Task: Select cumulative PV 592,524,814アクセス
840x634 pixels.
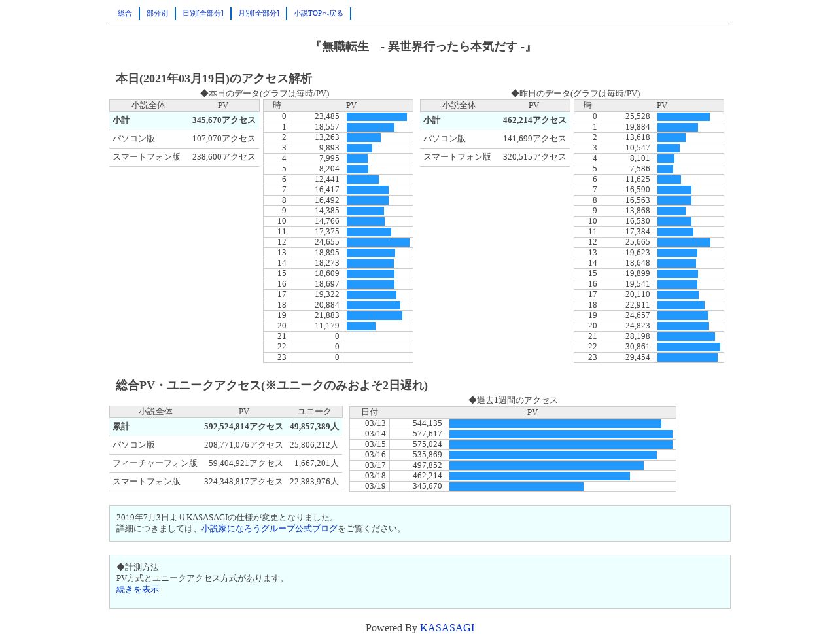Action: (243, 427)
